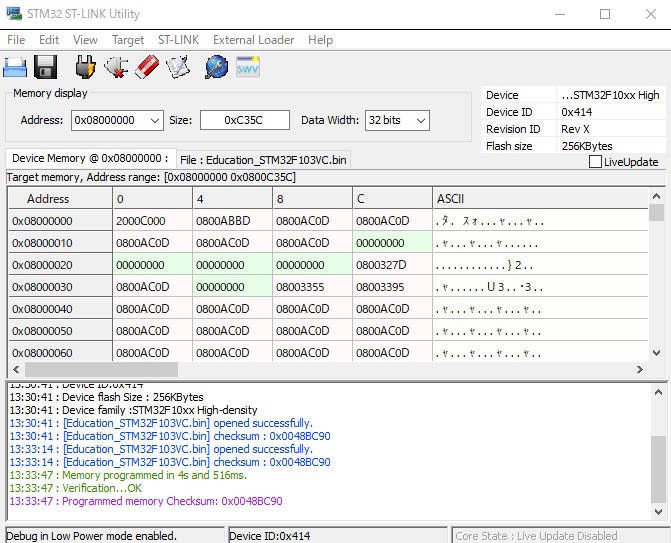Open the File menu

point(16,40)
